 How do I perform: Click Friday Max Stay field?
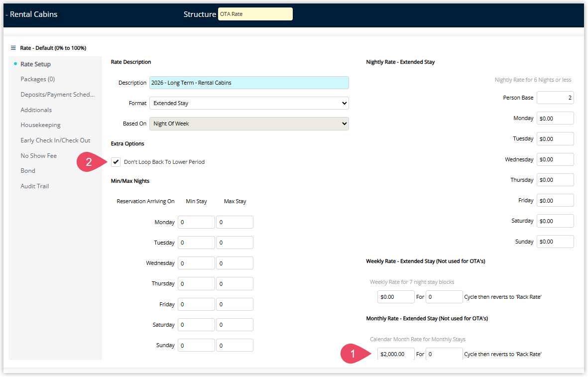235,304
